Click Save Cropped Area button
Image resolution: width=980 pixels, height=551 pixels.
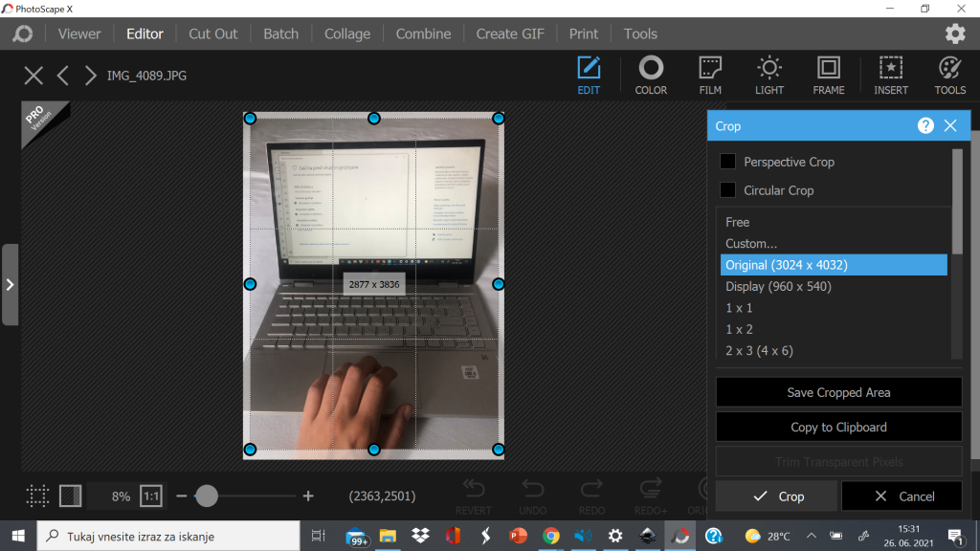(838, 392)
